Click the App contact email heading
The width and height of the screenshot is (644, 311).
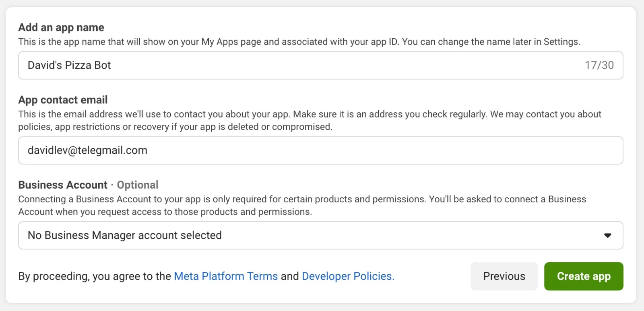(x=63, y=100)
